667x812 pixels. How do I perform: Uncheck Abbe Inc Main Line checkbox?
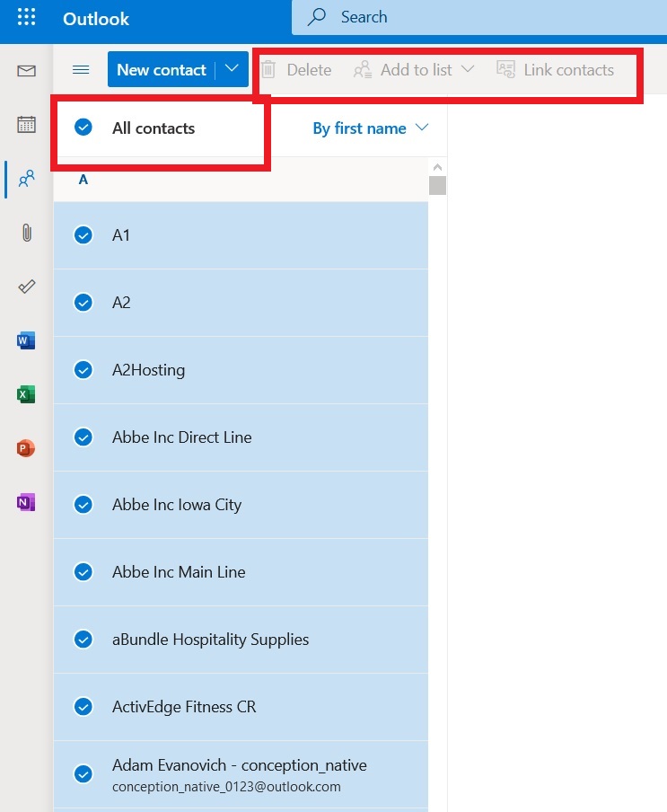coord(83,571)
